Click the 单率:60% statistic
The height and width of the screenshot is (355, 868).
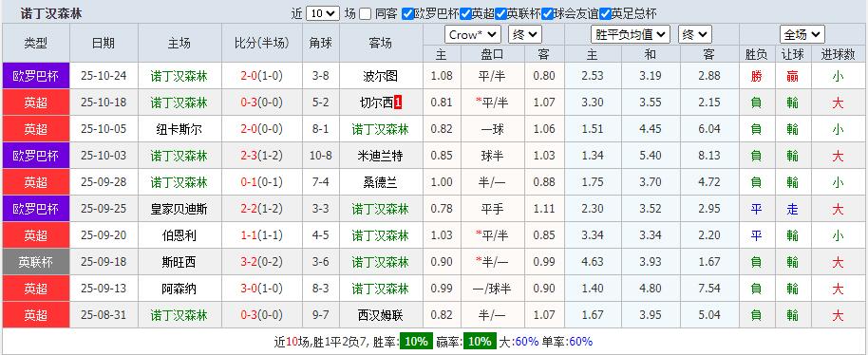567,341
